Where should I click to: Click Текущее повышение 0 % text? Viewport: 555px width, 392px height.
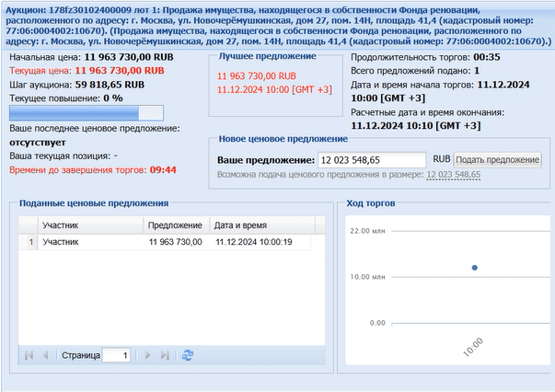tap(66, 98)
